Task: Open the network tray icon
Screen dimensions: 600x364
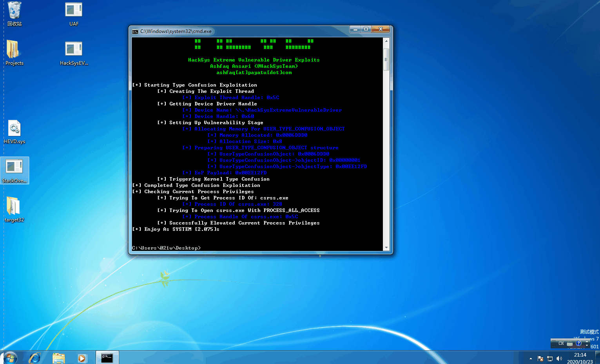Action: (x=550, y=359)
